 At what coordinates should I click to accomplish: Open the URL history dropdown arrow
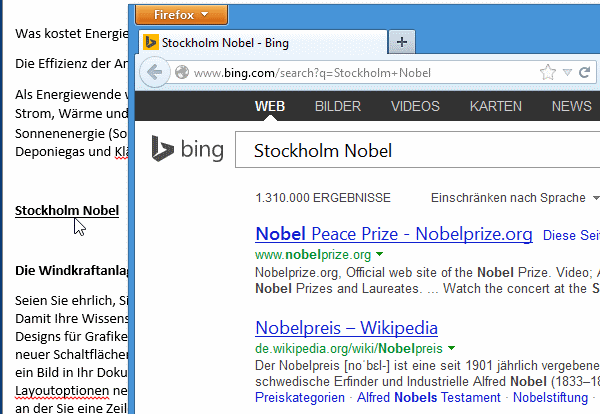coord(567,72)
